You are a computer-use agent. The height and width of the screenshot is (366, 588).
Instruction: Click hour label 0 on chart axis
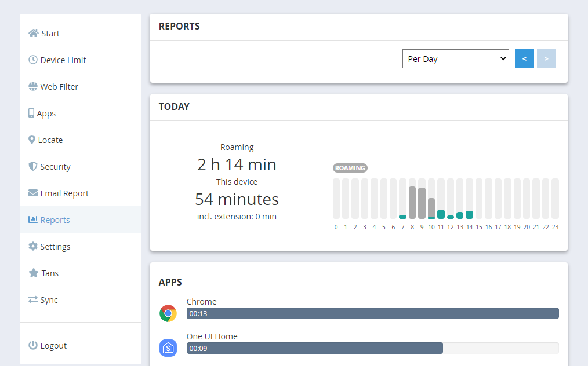coord(336,227)
